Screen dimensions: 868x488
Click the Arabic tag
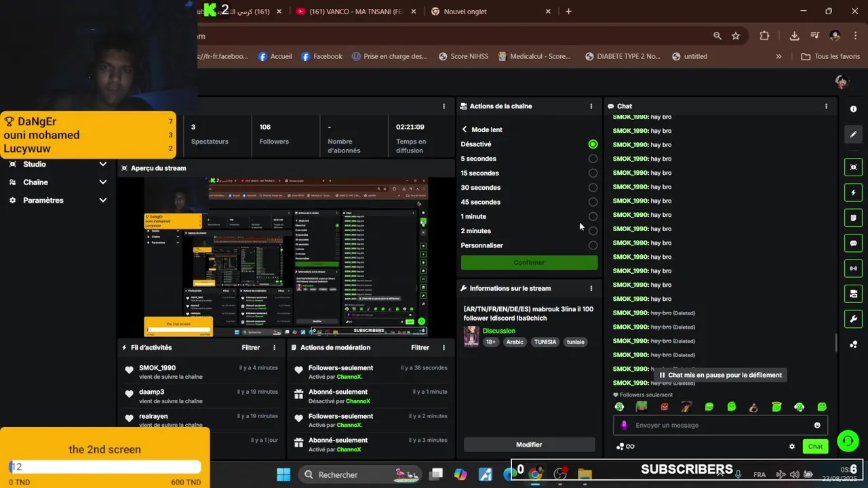pyautogui.click(x=515, y=342)
